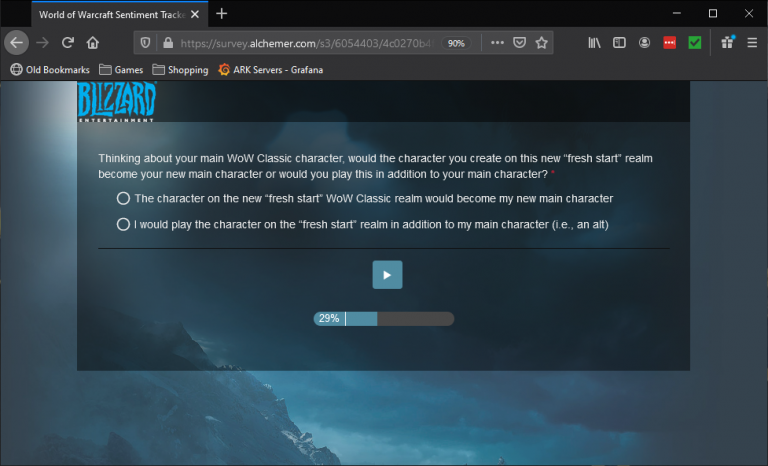Open the Old Bookmarks folder
The height and width of the screenshot is (466, 768).
(48, 70)
